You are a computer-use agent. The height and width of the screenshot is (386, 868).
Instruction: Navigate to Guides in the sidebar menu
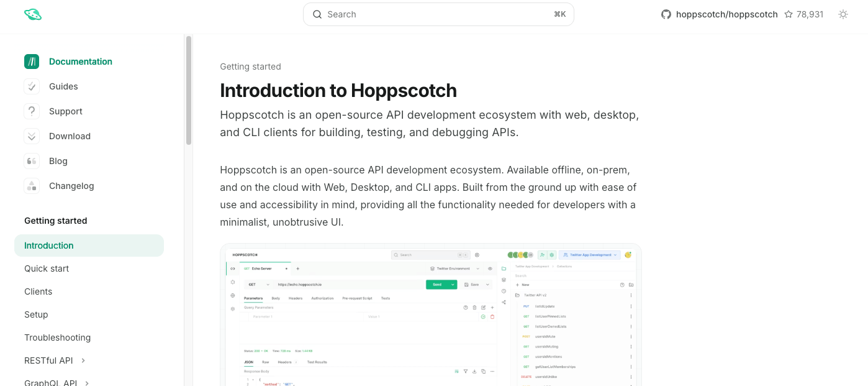pos(63,86)
